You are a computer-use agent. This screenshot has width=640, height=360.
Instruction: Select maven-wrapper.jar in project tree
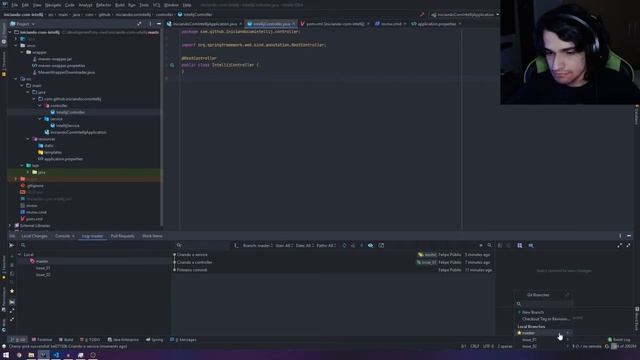55,59
